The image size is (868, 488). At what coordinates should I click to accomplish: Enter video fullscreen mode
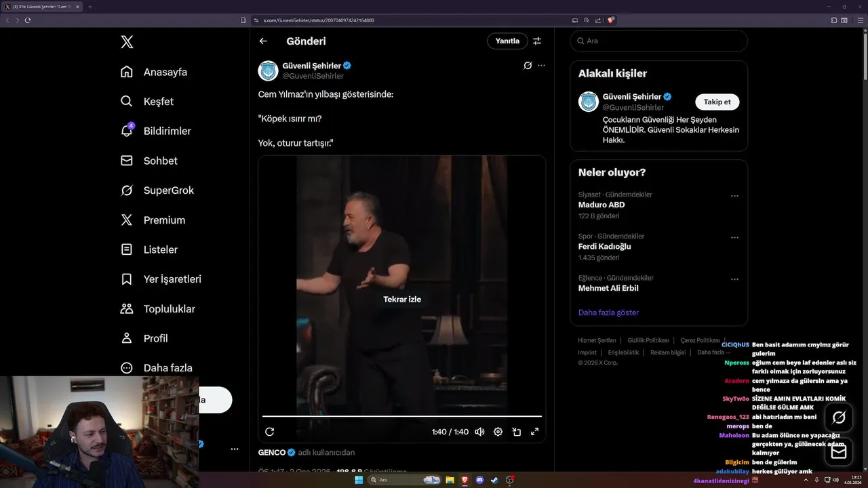tap(534, 432)
